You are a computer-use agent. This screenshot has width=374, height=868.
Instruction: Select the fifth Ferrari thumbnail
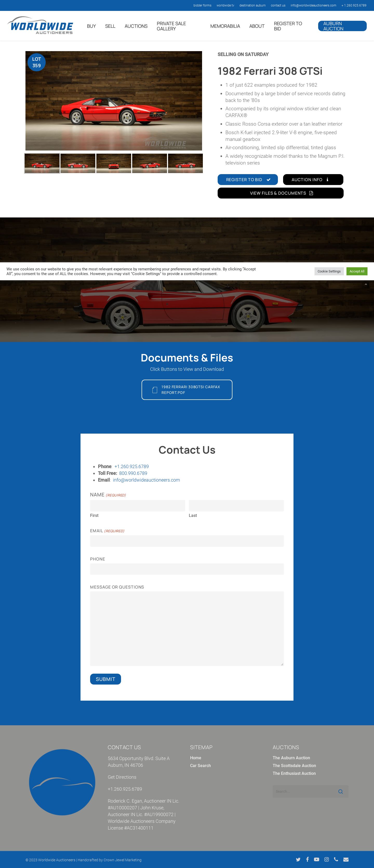185,163
